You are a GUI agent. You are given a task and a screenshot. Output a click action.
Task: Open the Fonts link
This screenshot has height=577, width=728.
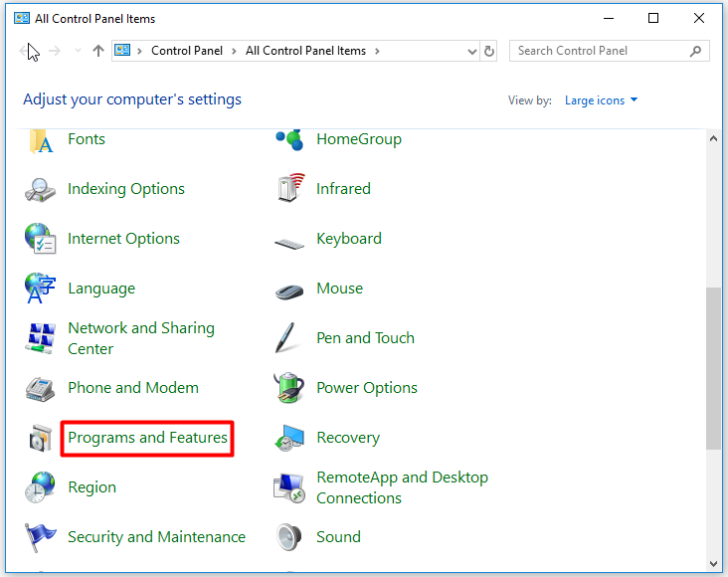pos(87,139)
